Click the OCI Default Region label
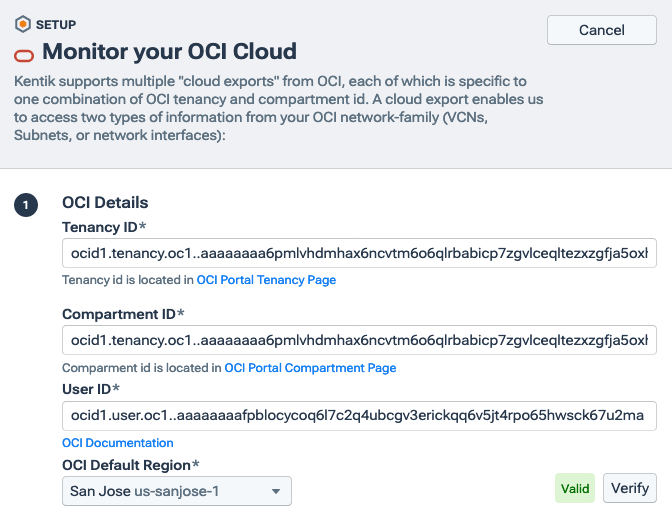This screenshot has height=521, width=672. coord(130,465)
